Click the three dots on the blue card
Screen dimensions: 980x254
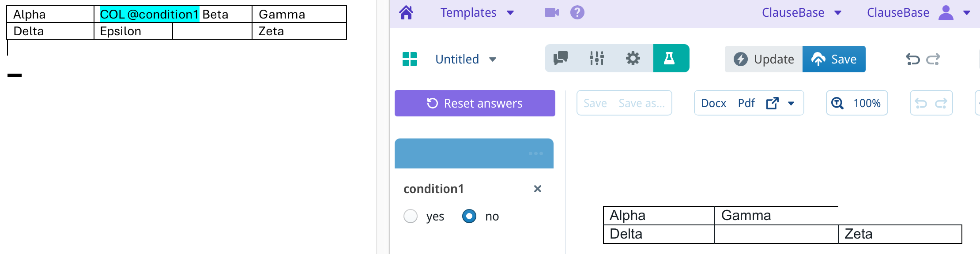(x=535, y=153)
